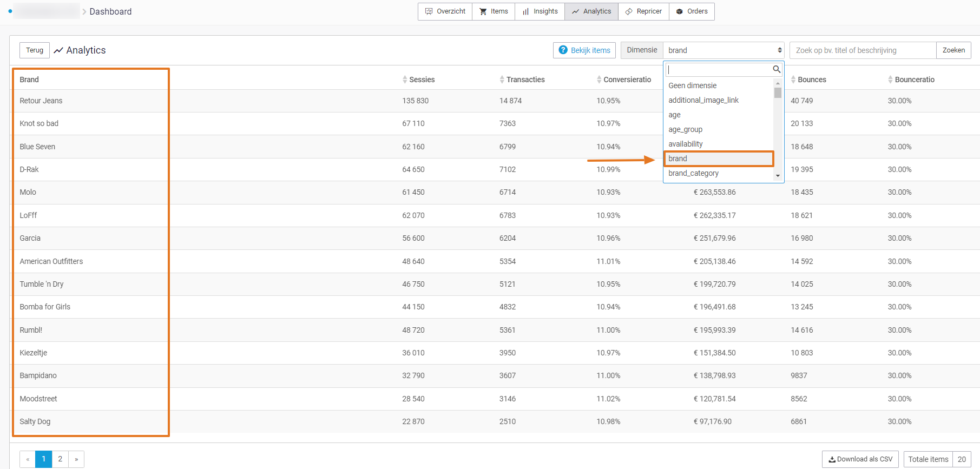Select Geen dimensie option
The height and width of the screenshot is (469, 980).
tap(719, 85)
